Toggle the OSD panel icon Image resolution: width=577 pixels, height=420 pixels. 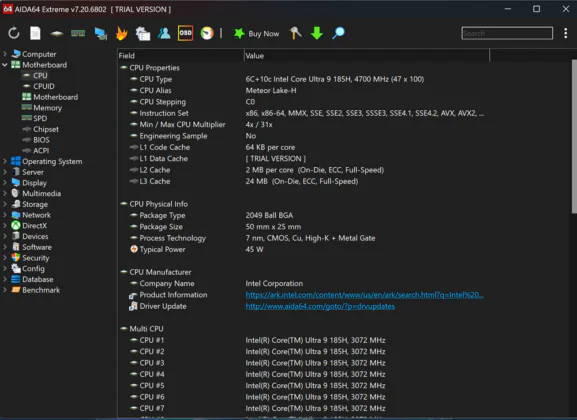185,33
